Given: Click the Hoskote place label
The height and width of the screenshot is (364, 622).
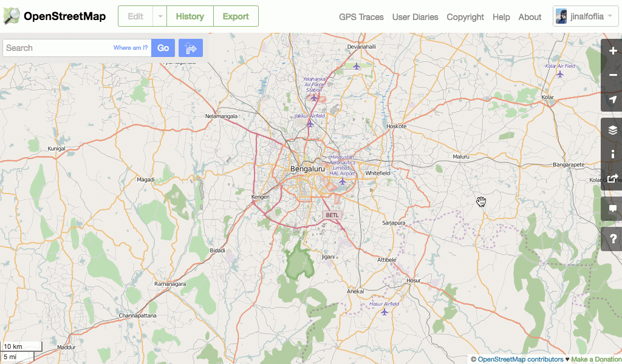Looking at the screenshot, I should point(396,126).
